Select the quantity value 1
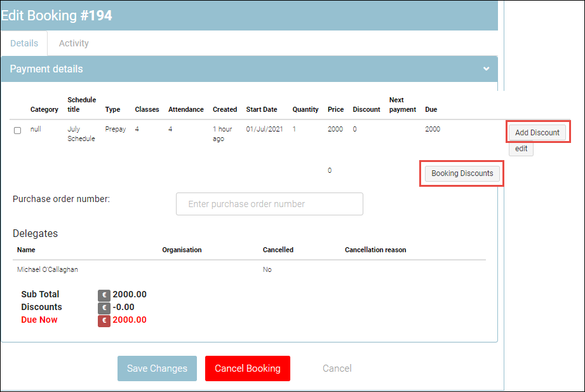This screenshot has height=392, width=585. pyautogui.click(x=294, y=129)
